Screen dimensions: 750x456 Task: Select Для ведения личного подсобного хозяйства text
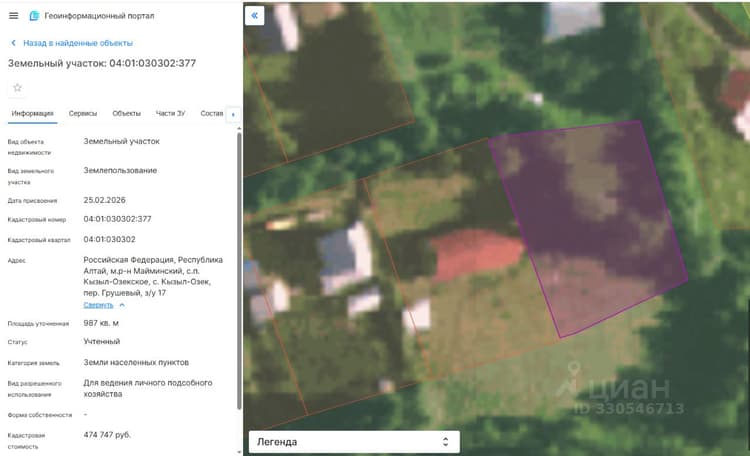tap(148, 388)
